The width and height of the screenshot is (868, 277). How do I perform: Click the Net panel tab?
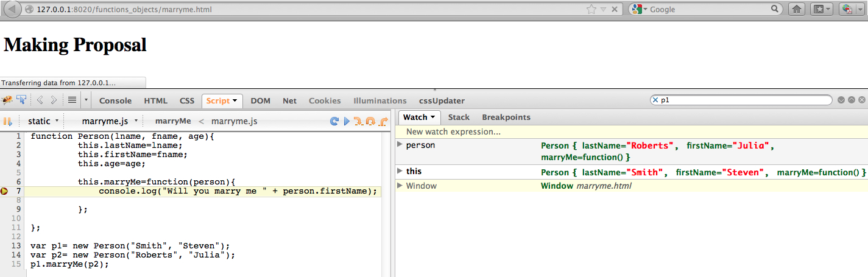click(289, 100)
